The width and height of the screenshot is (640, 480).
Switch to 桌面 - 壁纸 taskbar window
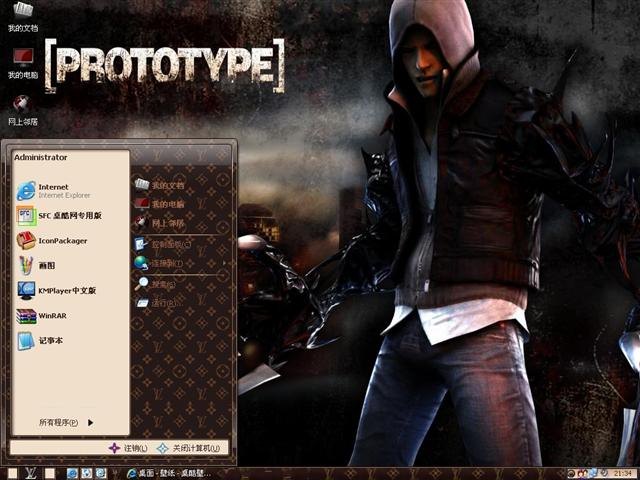[165, 472]
